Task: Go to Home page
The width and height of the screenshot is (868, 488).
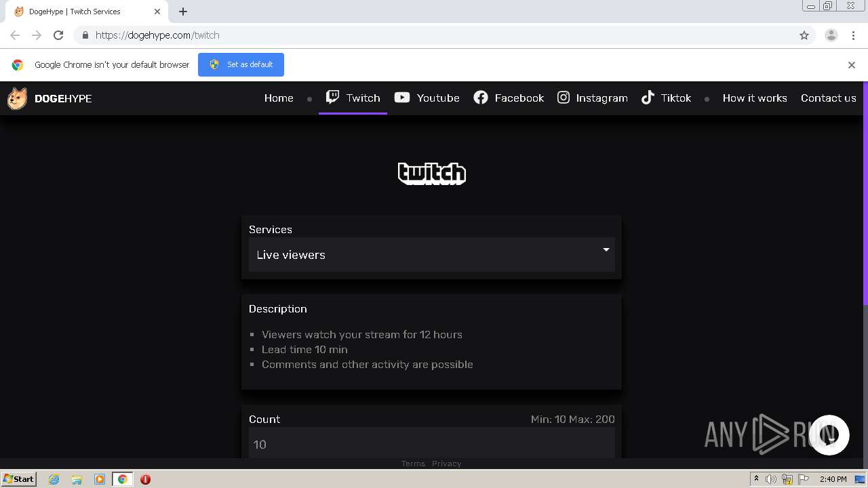Action: click(x=279, y=98)
